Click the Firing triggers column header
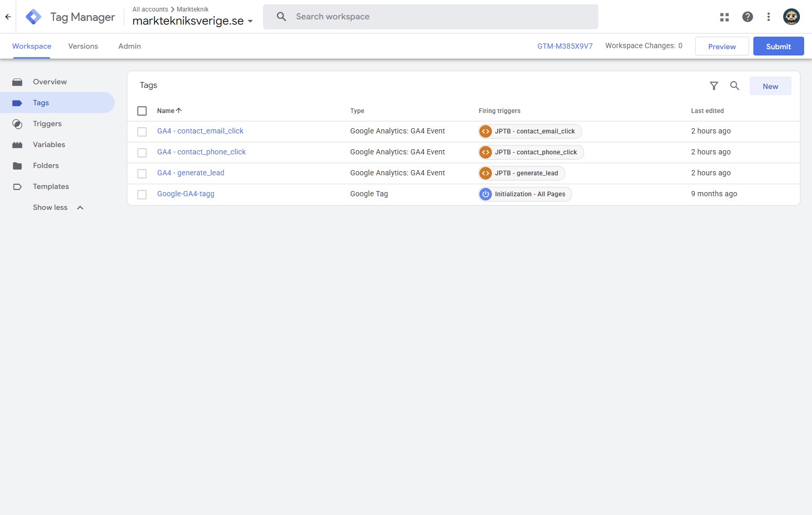 pos(500,111)
